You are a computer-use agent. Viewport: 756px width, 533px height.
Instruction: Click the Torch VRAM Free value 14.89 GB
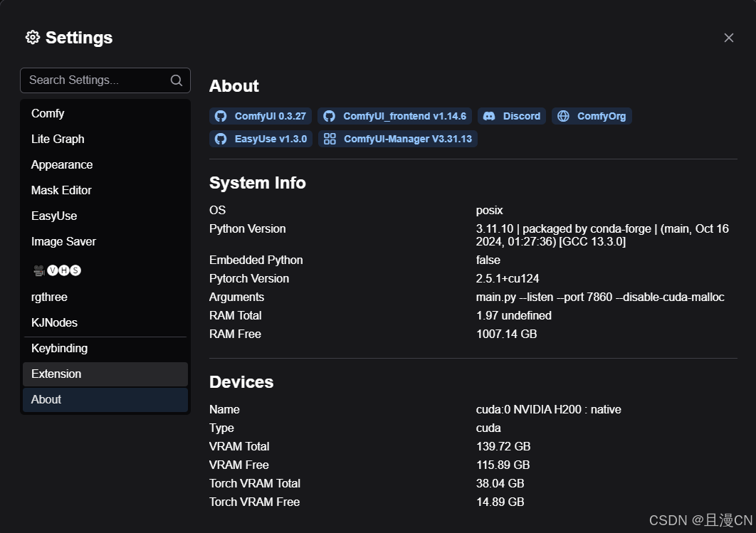tap(500, 502)
